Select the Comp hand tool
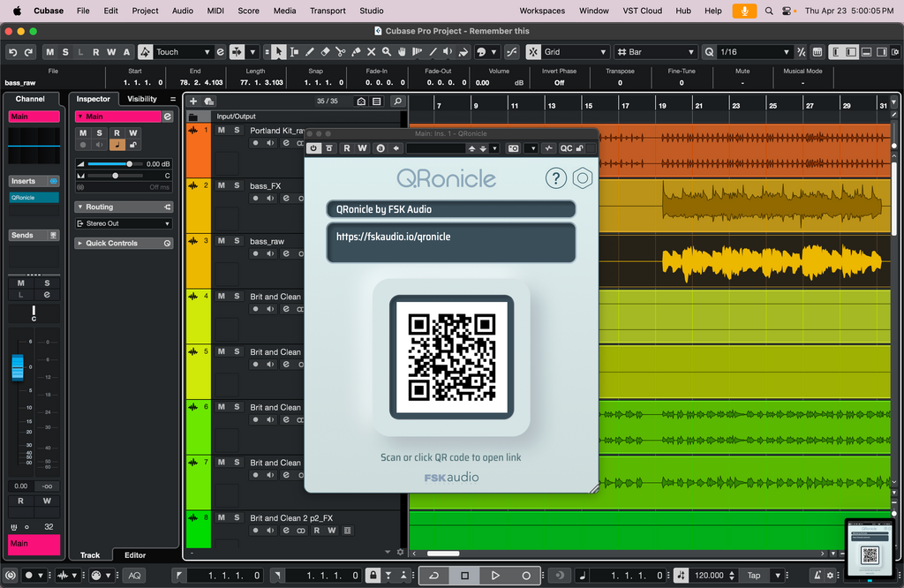The image size is (904, 588). pos(402,52)
